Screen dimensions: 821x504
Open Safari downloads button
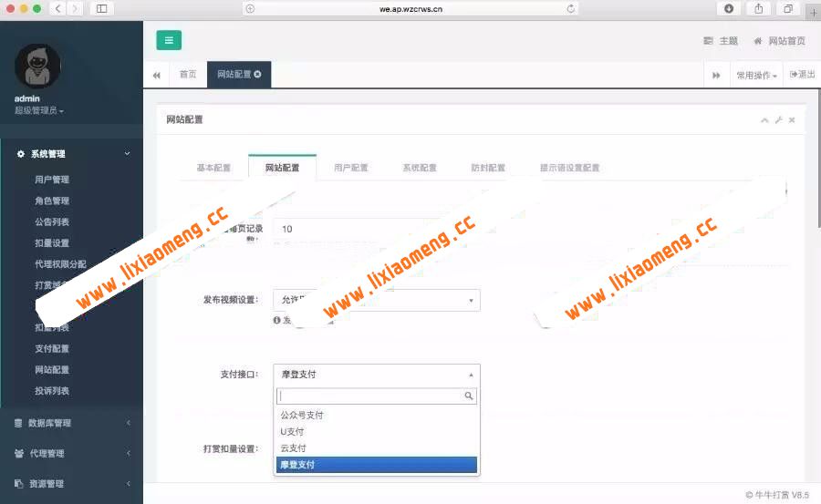(x=728, y=8)
